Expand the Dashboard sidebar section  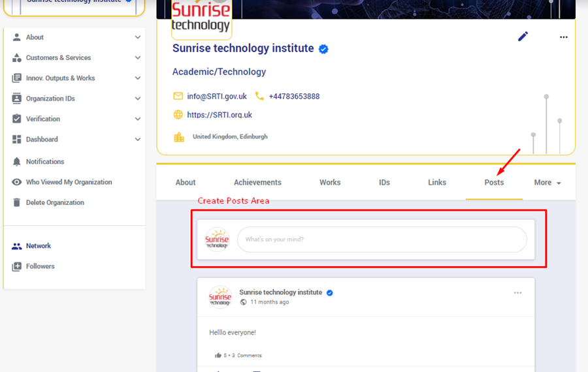click(137, 140)
